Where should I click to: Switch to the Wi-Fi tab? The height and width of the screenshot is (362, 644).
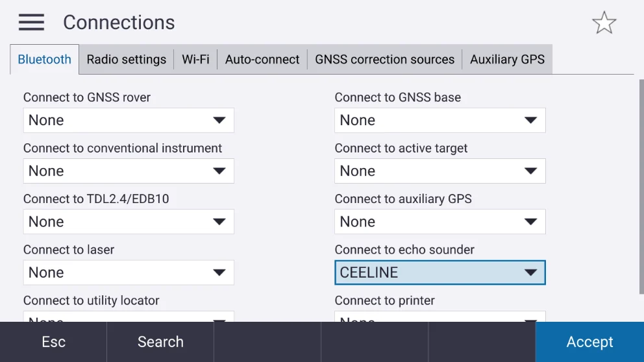pyautogui.click(x=195, y=60)
